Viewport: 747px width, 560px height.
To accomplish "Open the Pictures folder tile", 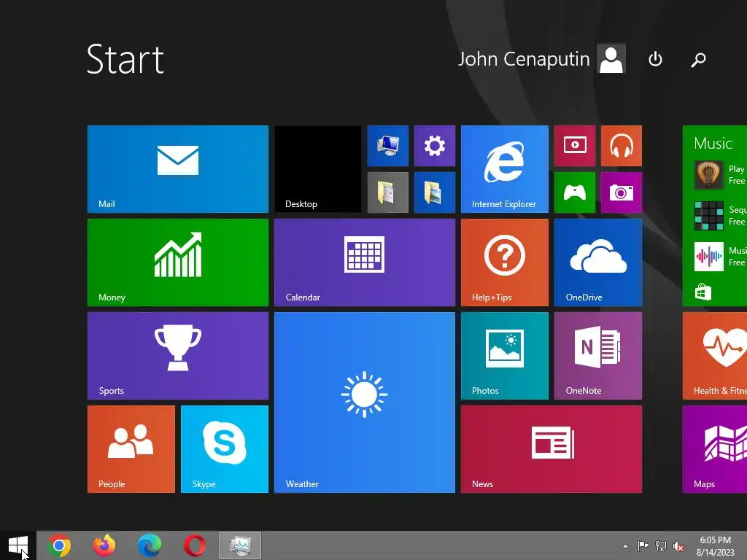I will pos(435,192).
